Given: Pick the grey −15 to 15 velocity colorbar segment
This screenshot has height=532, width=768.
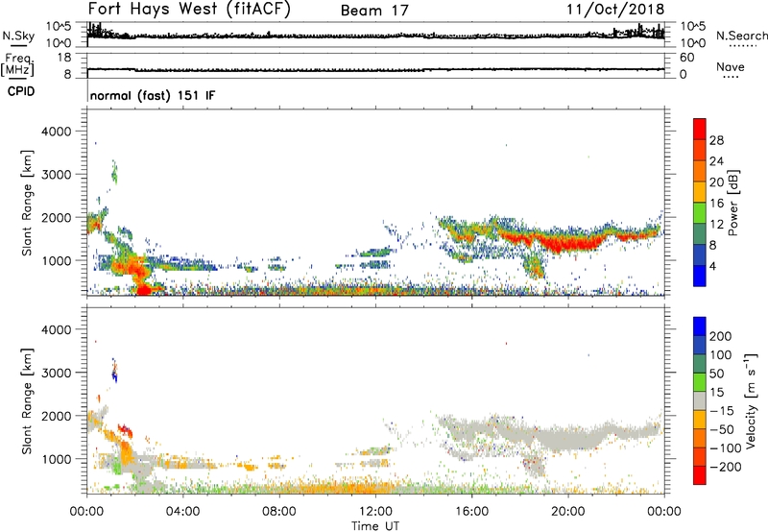Looking at the screenshot, I should point(700,400).
